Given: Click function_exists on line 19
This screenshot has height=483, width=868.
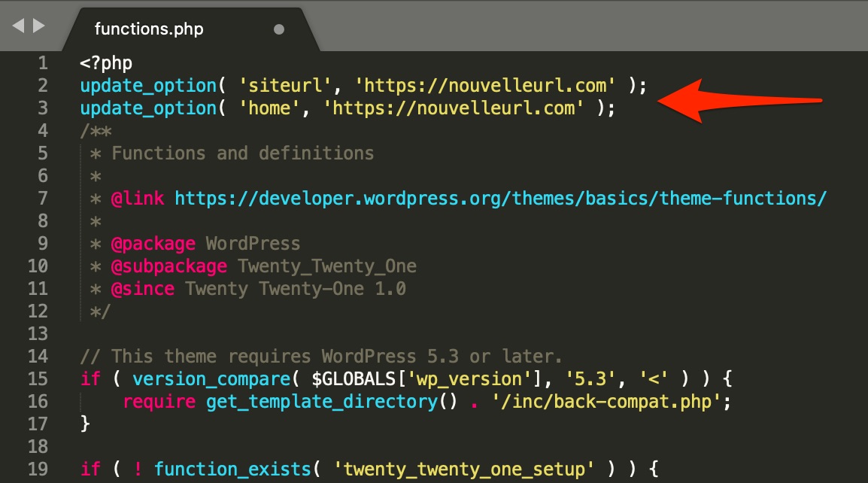Looking at the screenshot, I should coord(232,469).
